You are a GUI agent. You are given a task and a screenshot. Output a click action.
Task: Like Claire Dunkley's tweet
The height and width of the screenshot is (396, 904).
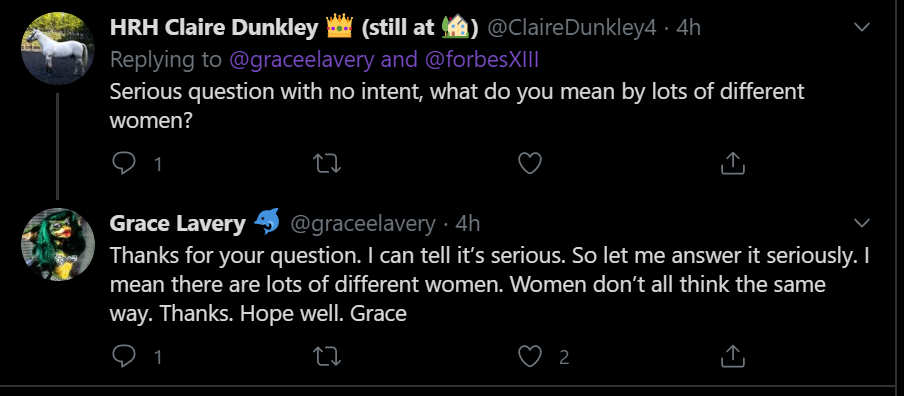tap(530, 164)
